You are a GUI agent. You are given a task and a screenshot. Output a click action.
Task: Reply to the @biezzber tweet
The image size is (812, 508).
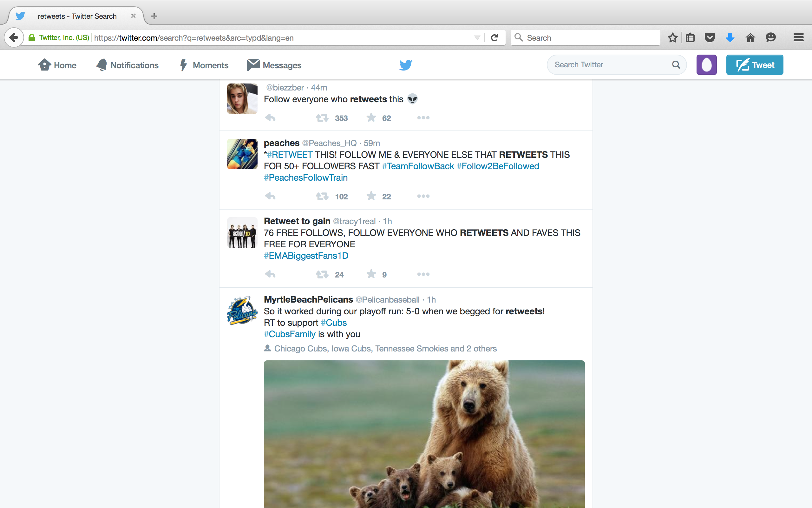pos(270,118)
